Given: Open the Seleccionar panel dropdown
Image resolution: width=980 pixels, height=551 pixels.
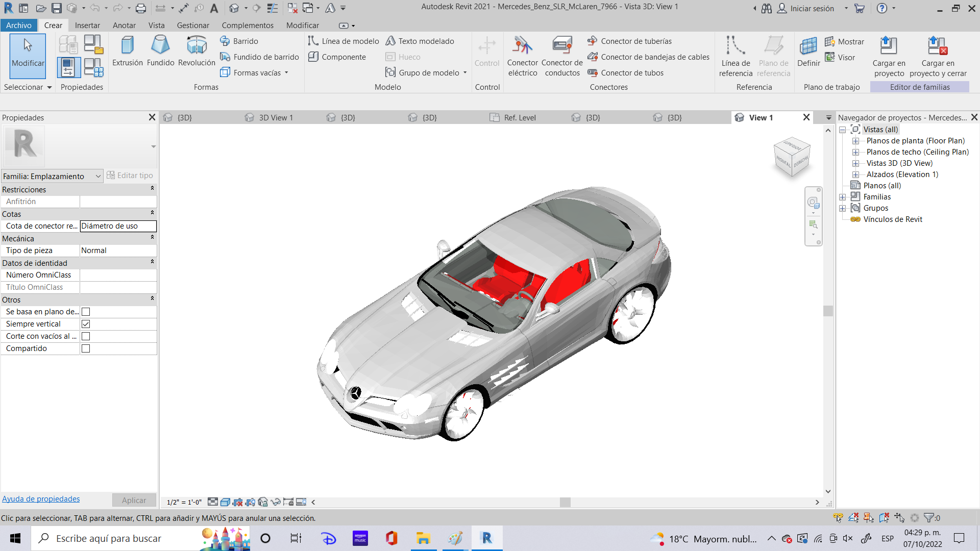Looking at the screenshot, I should [28, 87].
